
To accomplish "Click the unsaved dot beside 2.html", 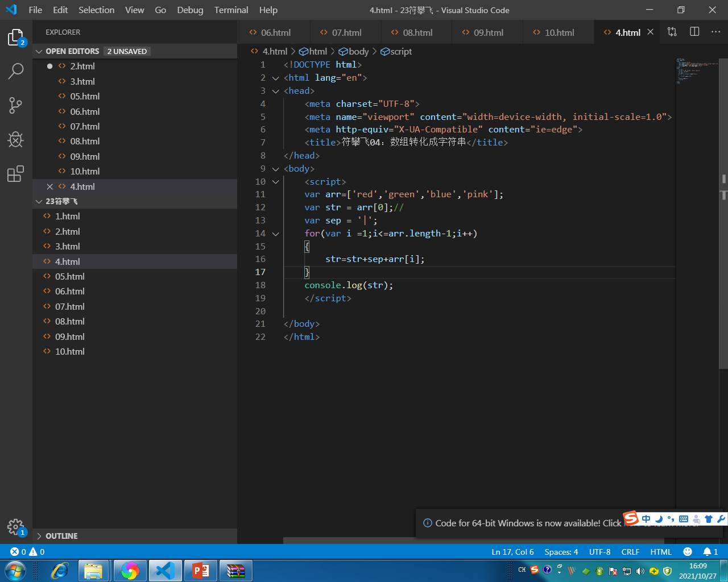I will point(49,66).
